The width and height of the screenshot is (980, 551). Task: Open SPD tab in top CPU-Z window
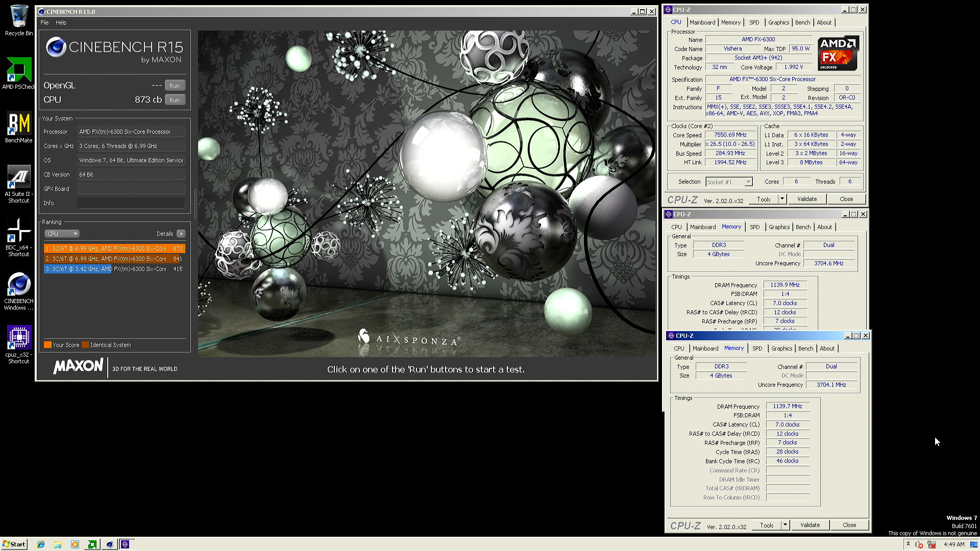pos(754,22)
